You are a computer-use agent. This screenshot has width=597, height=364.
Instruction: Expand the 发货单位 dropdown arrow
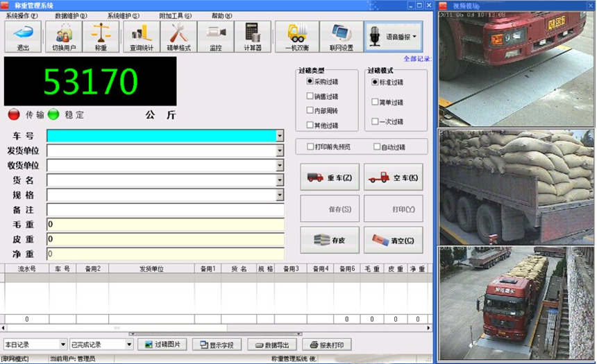pyautogui.click(x=280, y=150)
